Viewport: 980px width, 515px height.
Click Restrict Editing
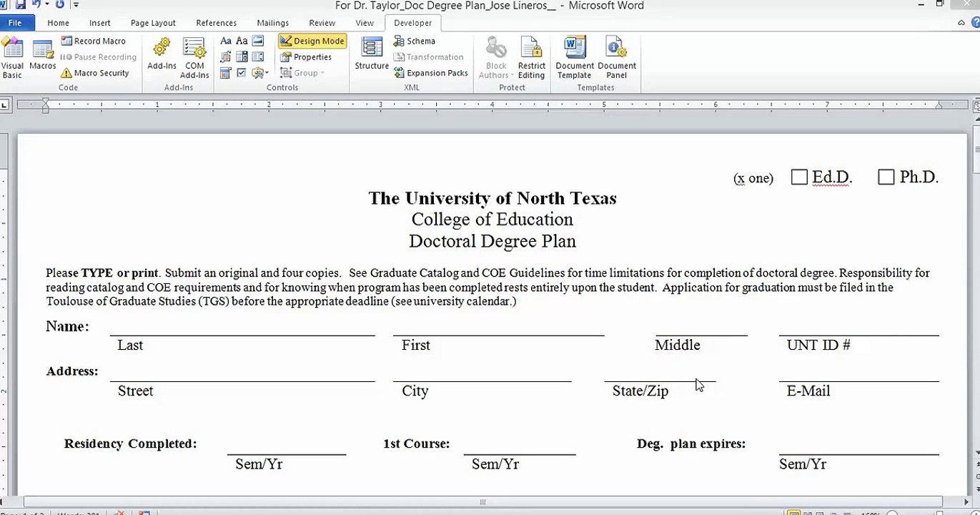[531, 57]
